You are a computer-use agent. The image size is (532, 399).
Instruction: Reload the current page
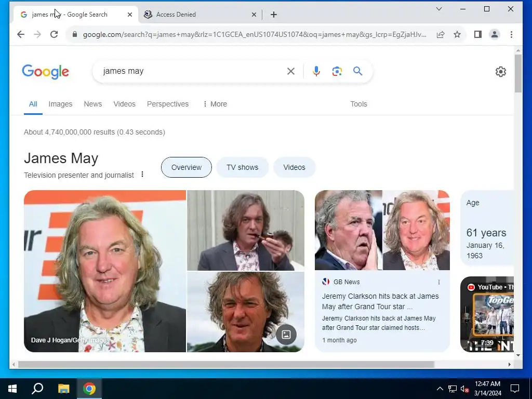(x=54, y=34)
